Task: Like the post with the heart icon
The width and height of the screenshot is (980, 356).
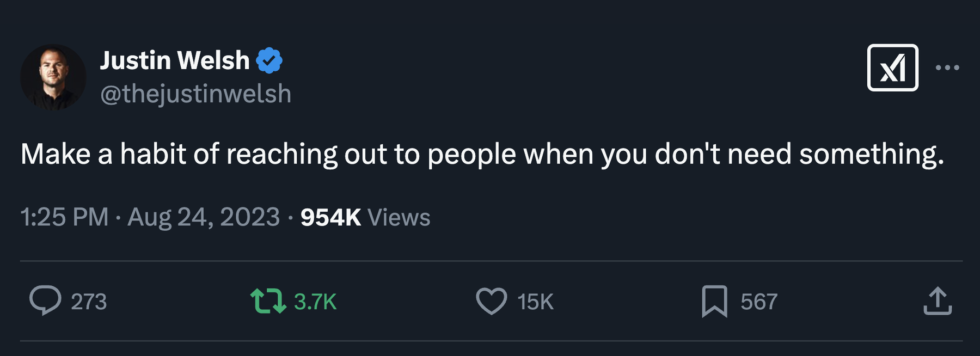Action: 491,301
